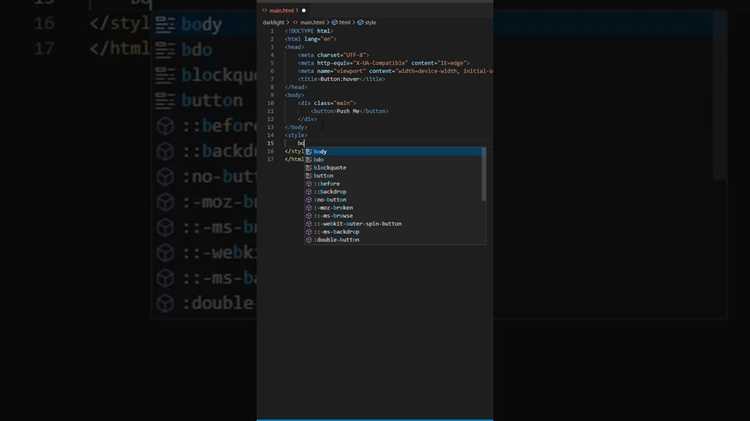The image size is (750, 421).
Task: Click the cube icon beside ::-moz-broken suggestion
Action: (x=309, y=208)
